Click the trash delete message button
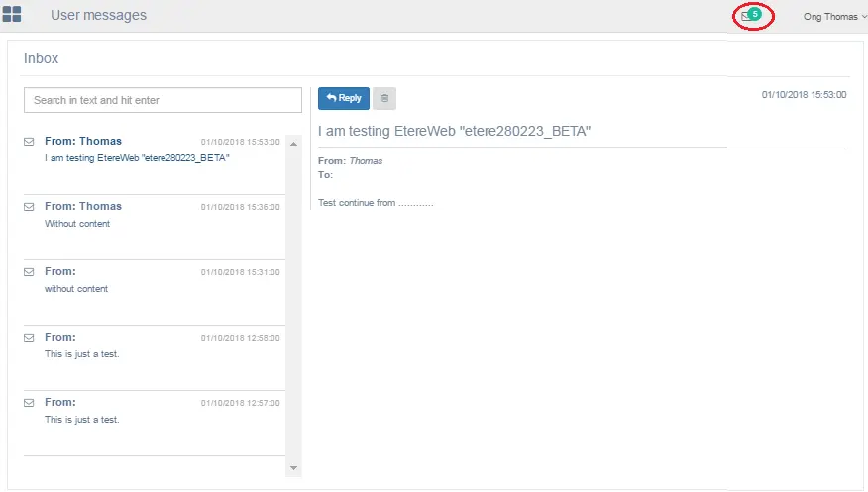 click(384, 98)
